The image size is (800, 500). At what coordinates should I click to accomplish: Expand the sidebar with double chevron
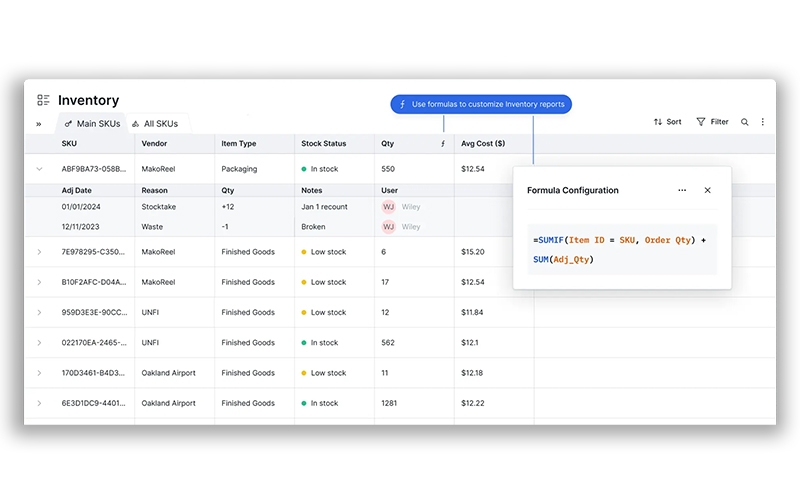(x=39, y=124)
